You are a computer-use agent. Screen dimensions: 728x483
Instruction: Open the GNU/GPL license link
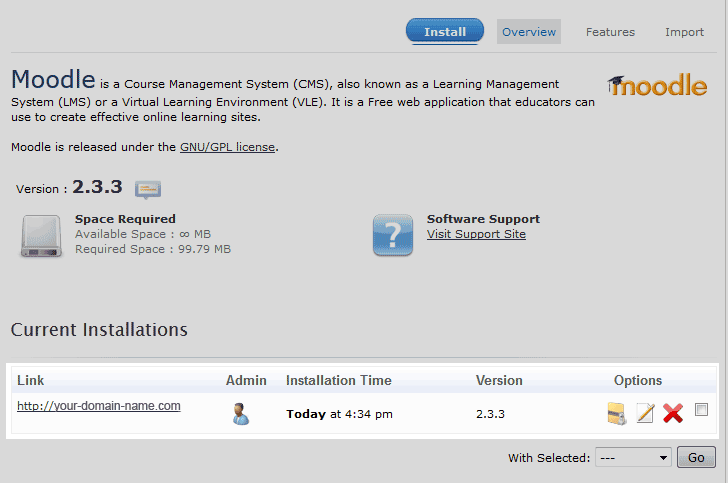pyautogui.click(x=227, y=147)
